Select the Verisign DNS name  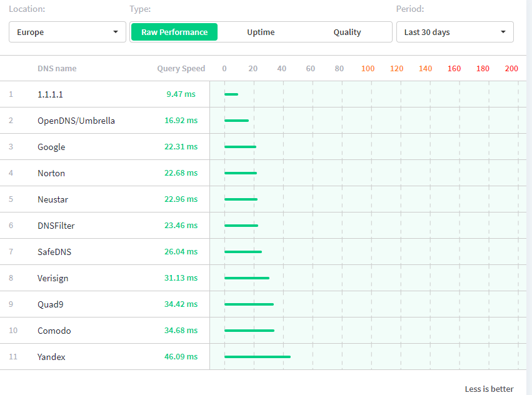[x=53, y=278]
